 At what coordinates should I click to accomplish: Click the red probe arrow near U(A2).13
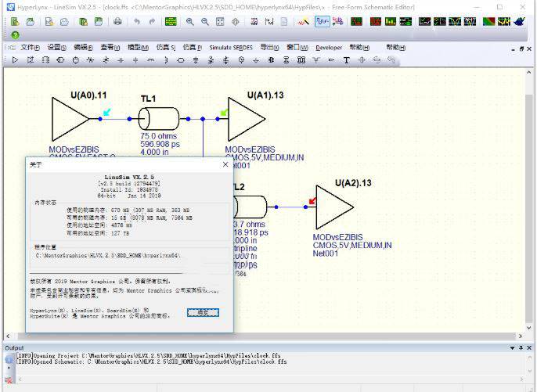pos(312,200)
